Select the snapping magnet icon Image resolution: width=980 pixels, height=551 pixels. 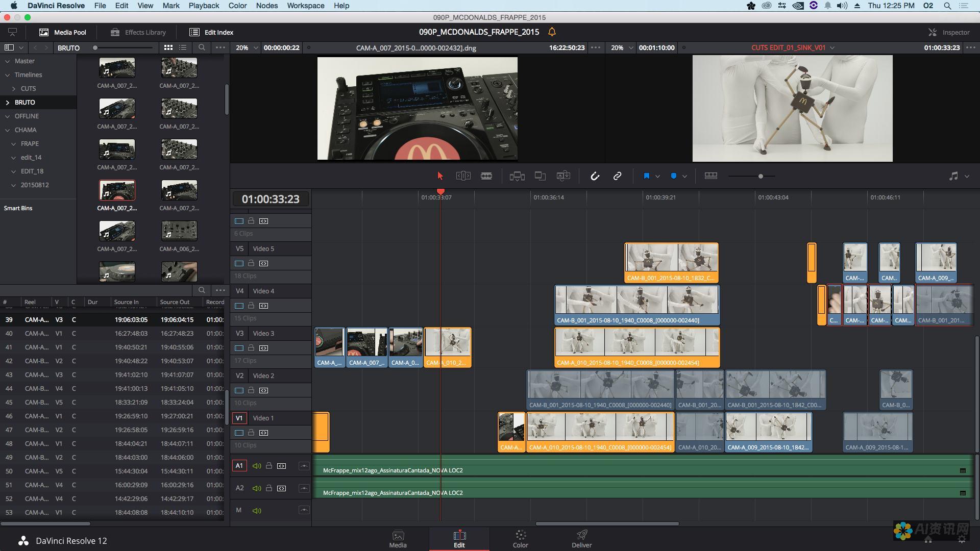coord(594,176)
